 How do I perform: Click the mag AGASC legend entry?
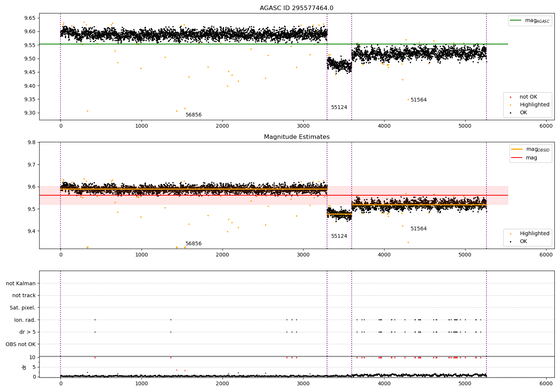[x=530, y=21]
